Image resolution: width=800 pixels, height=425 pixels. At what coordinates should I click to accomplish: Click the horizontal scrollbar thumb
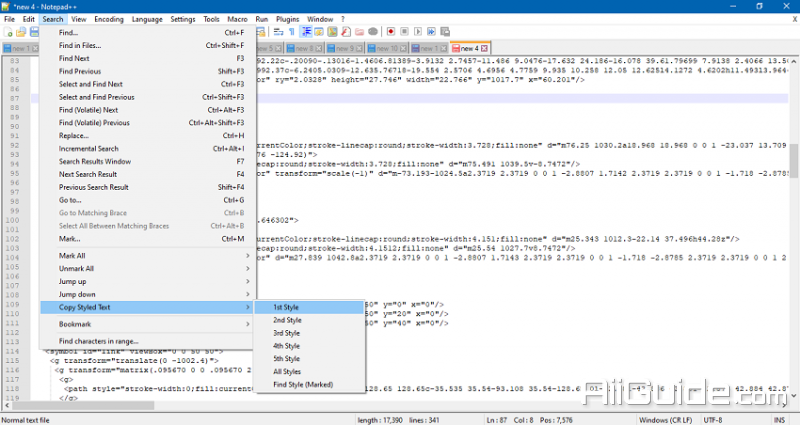click(x=83, y=406)
